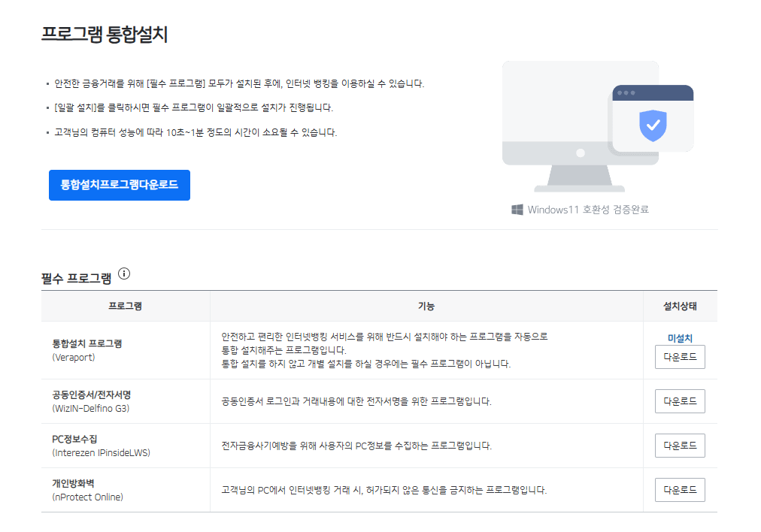The image size is (761, 532).
Task: Click the info icon beside 필수 프로그램
Action: tap(126, 274)
